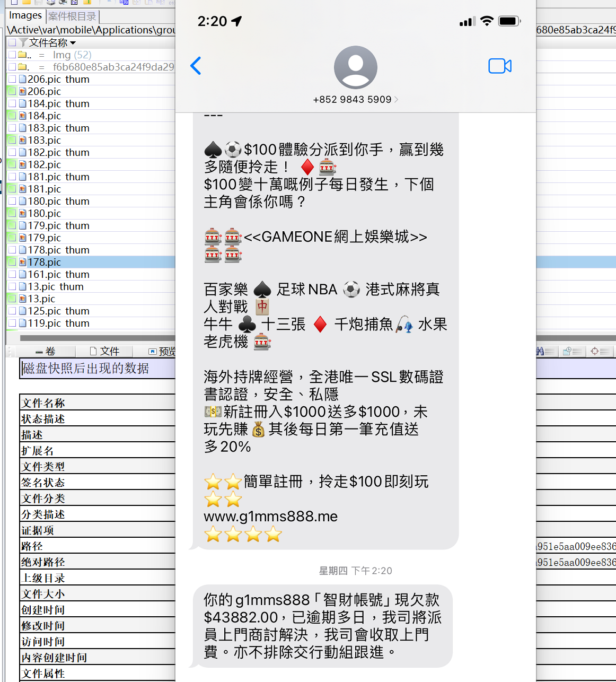Switch to the 案件根目录 tab

click(73, 16)
